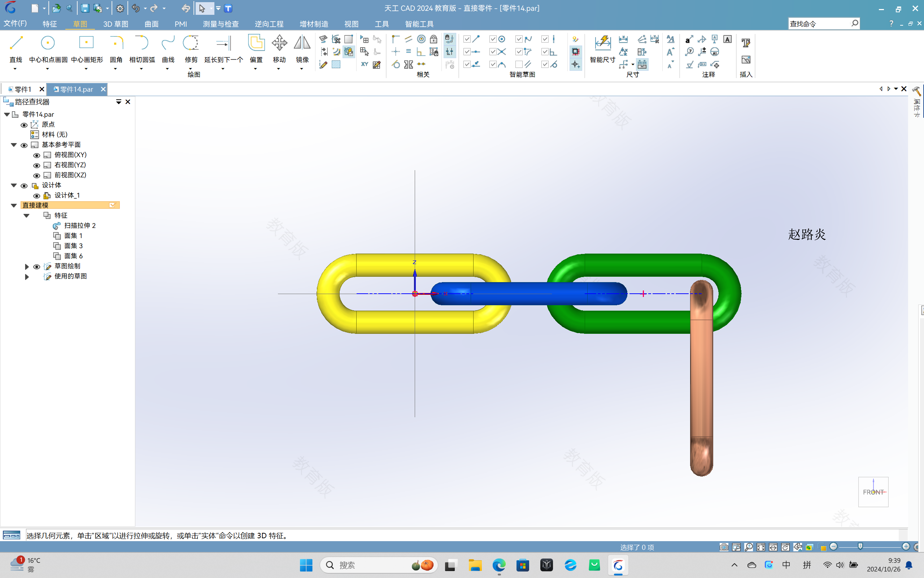Click the FRONT view orientation cube
The image size is (924, 578).
pyautogui.click(x=873, y=492)
